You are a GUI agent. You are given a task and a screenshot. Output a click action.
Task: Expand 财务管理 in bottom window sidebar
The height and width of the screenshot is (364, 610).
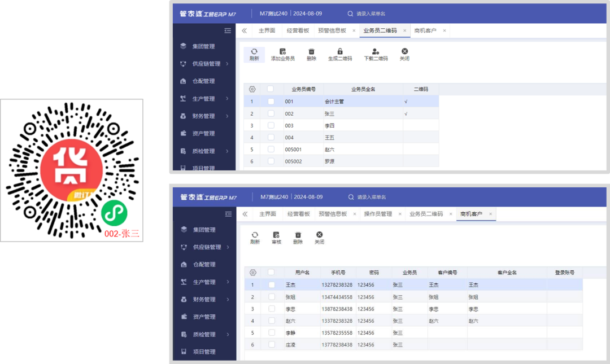coord(228,299)
